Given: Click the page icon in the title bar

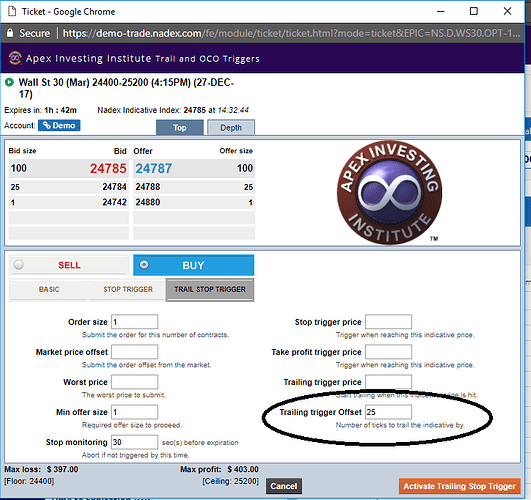Looking at the screenshot, I should pos(12,12).
